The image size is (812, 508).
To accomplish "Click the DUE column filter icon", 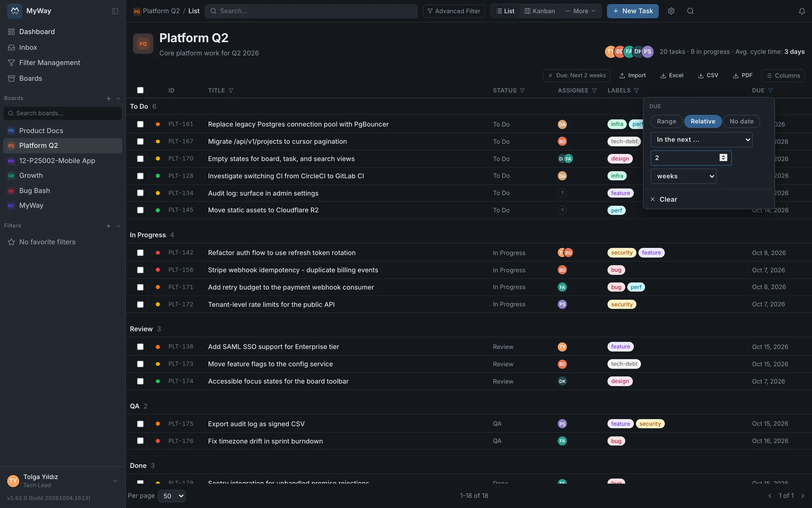I will click(771, 91).
